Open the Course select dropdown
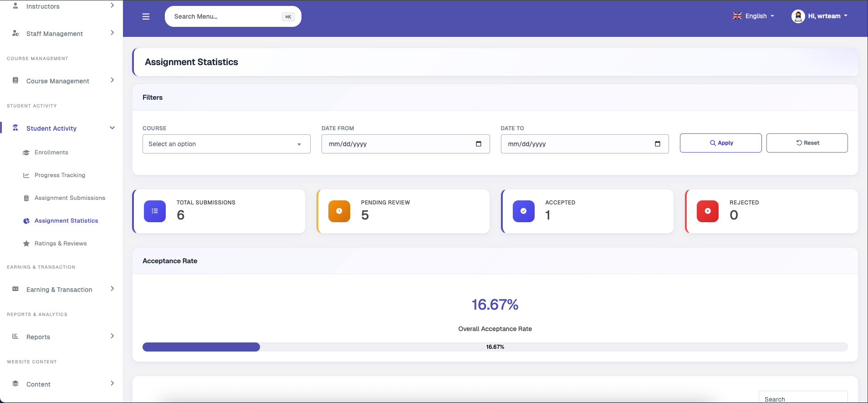The width and height of the screenshot is (868, 403). pyautogui.click(x=226, y=144)
